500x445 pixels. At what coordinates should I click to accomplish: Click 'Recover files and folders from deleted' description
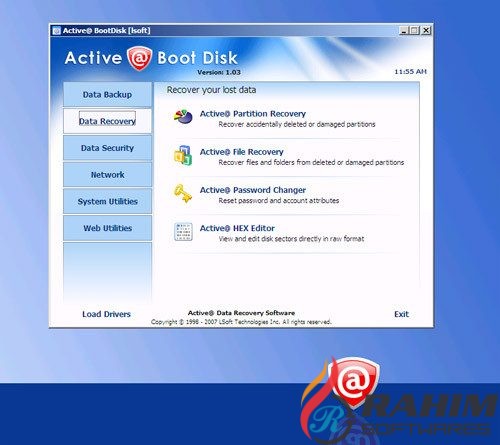[311, 163]
